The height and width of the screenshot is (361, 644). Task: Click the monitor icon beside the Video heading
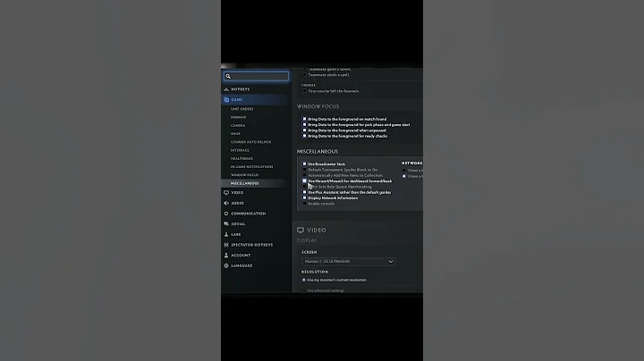click(301, 231)
